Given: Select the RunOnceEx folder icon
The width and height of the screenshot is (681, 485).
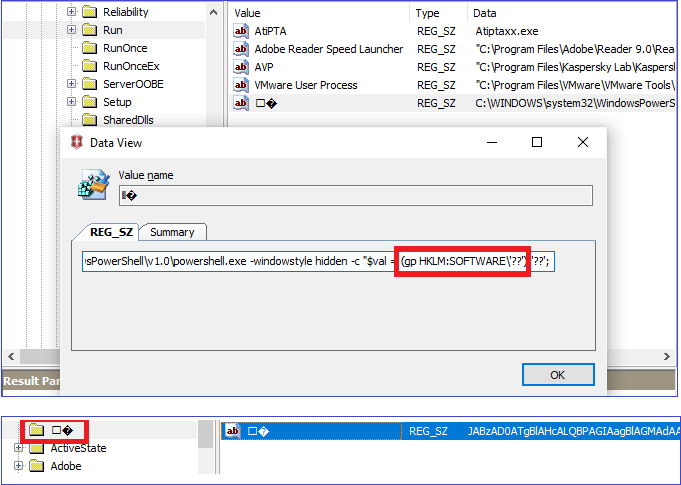Looking at the screenshot, I should click(x=89, y=66).
